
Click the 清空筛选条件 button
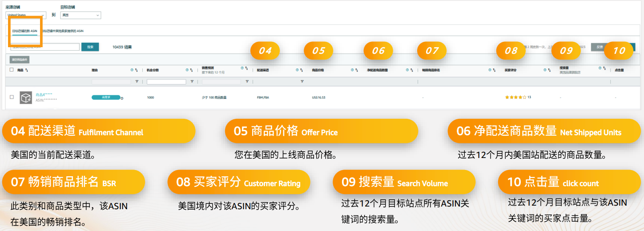click(x=20, y=59)
